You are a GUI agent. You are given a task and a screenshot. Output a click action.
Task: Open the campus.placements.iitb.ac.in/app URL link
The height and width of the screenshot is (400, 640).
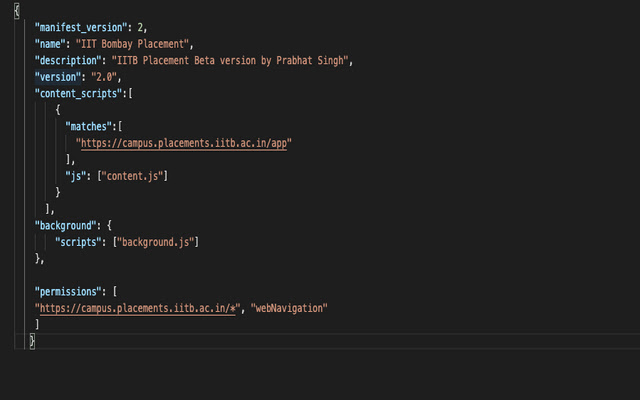(x=183, y=143)
